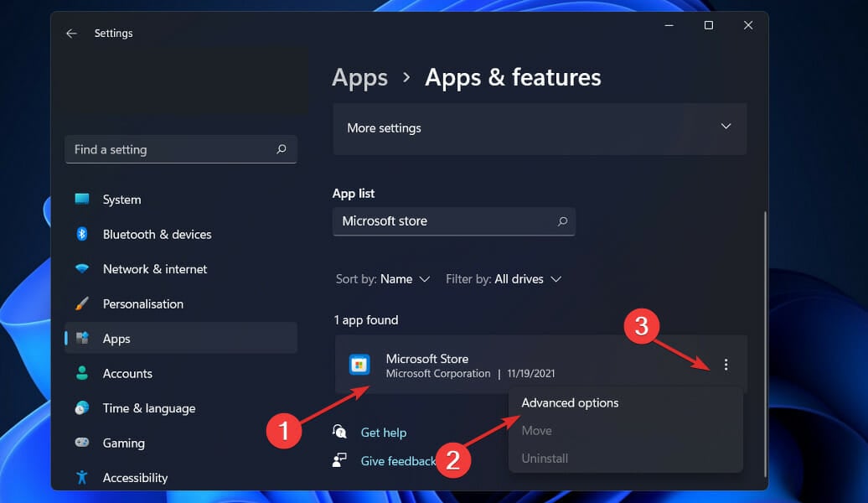Click the search icon in App list box

point(562,221)
